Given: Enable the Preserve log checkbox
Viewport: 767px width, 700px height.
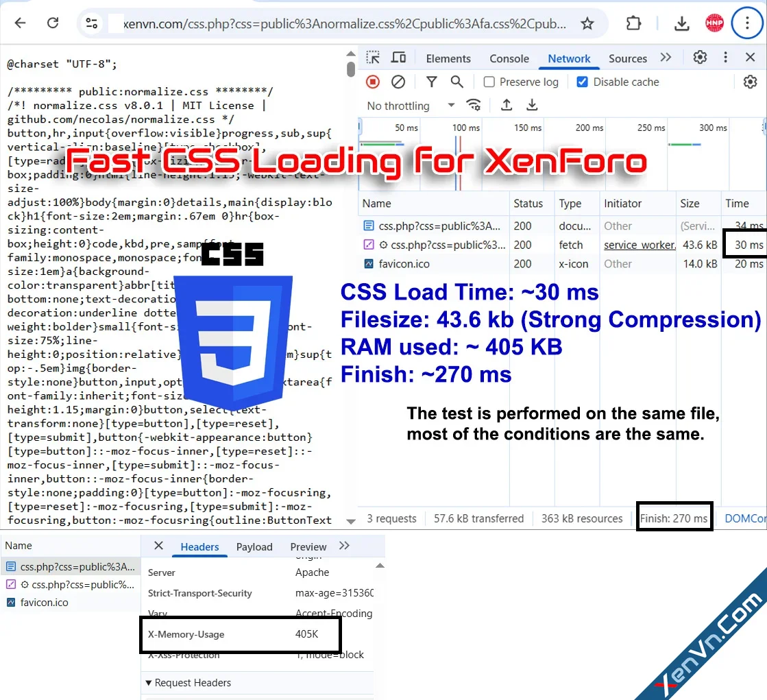Looking at the screenshot, I should (489, 82).
